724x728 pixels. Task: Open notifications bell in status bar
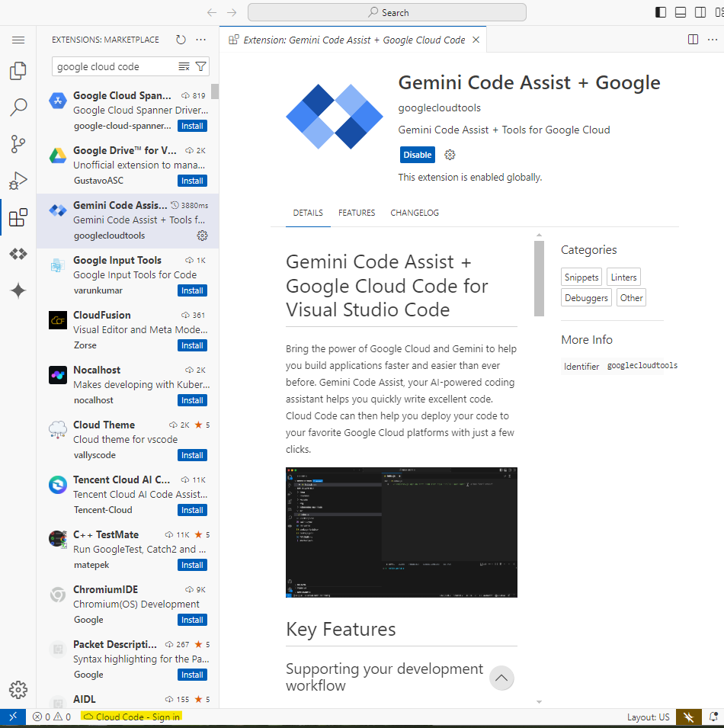(714, 717)
